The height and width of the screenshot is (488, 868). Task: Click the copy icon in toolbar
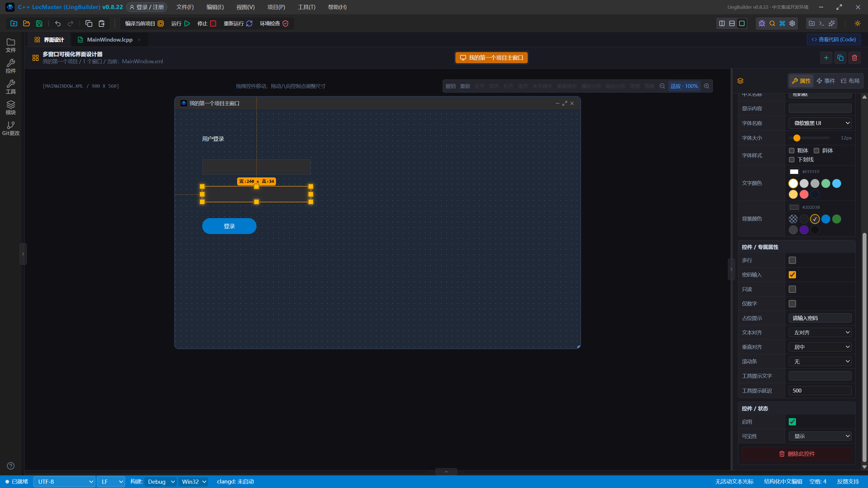point(89,23)
